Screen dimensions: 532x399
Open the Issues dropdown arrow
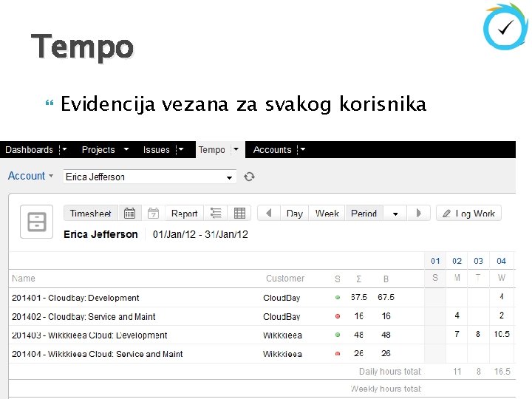[181, 149]
